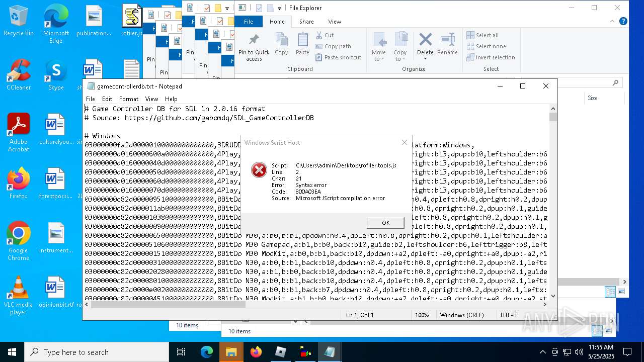Open the Windows Start menu
The height and width of the screenshot is (362, 644).
coord(12,352)
